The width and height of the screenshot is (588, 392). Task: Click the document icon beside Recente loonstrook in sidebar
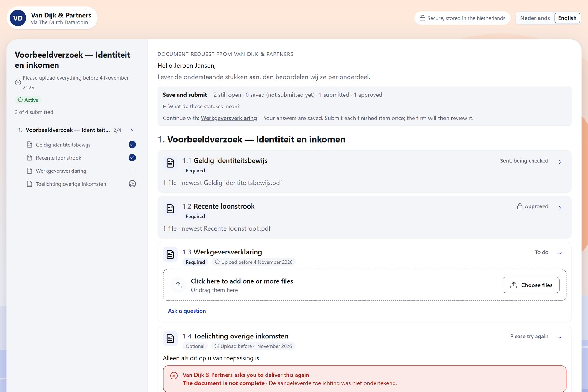click(x=29, y=158)
